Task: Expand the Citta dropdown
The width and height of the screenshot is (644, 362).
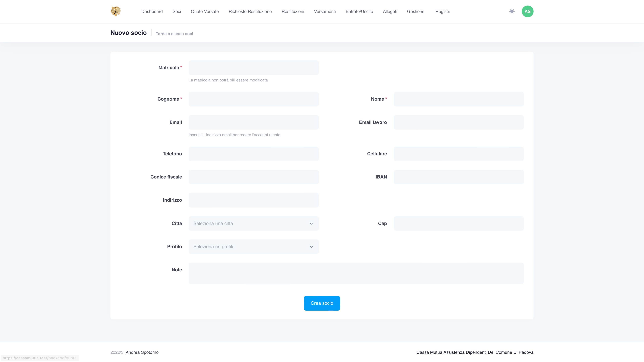Action: (254, 223)
